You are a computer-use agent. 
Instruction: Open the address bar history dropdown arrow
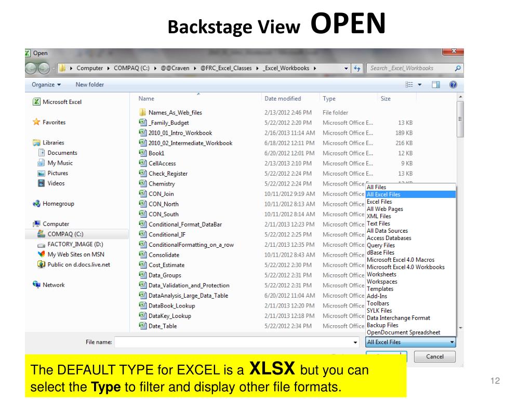click(x=346, y=68)
